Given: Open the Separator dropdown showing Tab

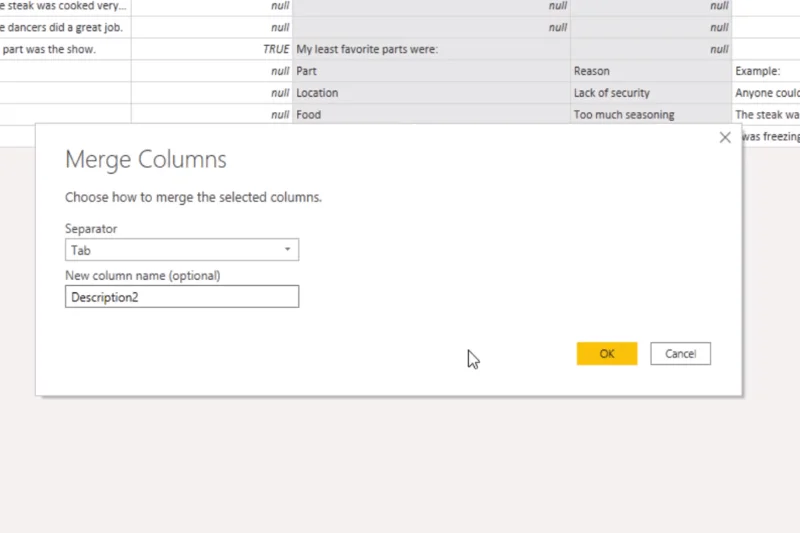Looking at the screenshot, I should click(x=182, y=250).
